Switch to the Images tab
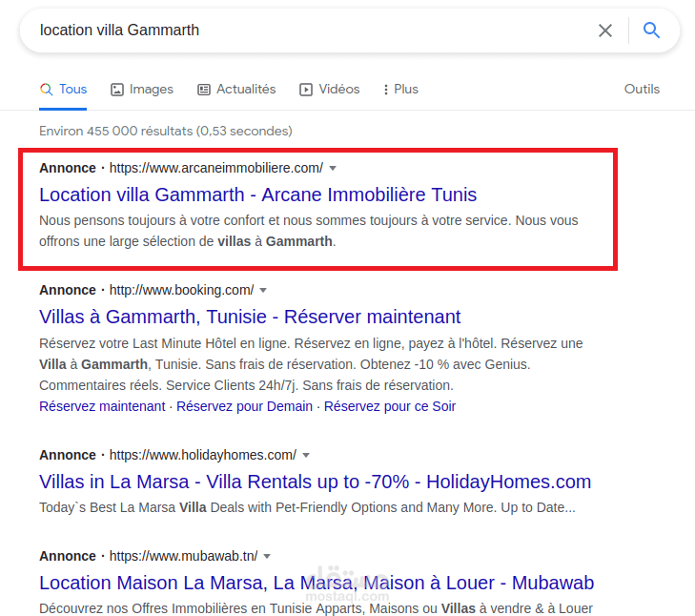 click(x=142, y=89)
